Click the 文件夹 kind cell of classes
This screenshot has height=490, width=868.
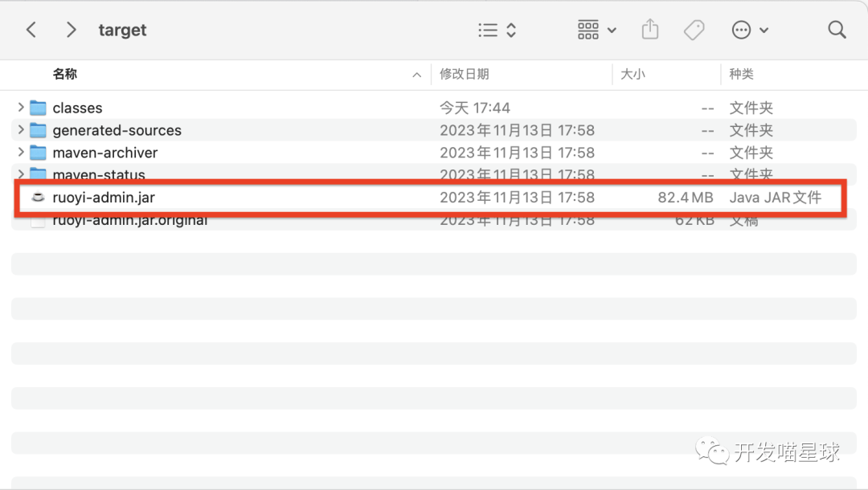coord(751,108)
